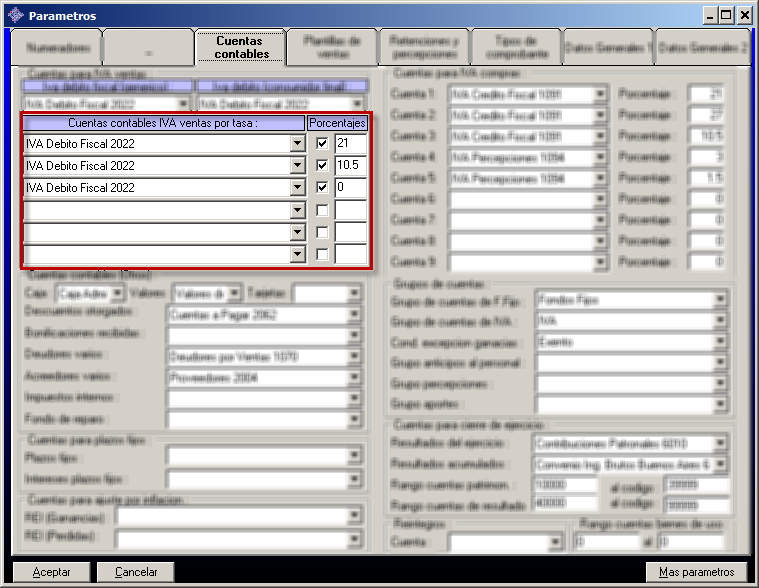Expand the Deudores varios account dropdown

[354, 356]
